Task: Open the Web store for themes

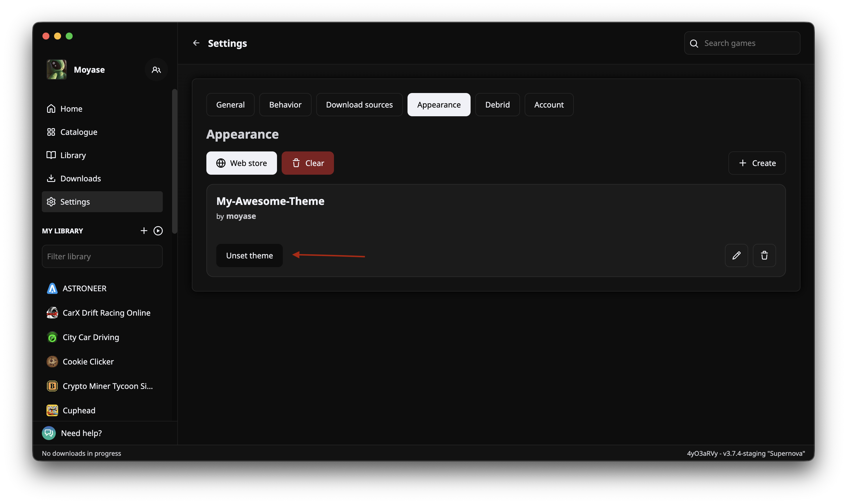Action: tap(241, 163)
